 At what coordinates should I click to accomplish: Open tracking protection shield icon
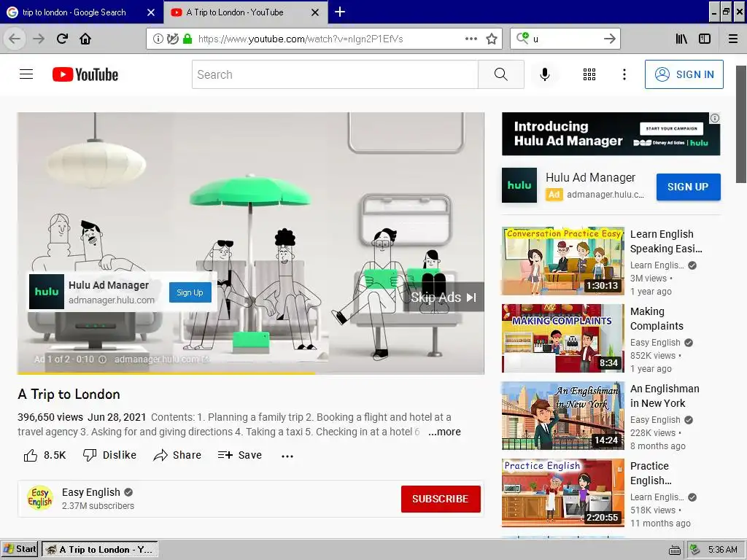click(x=172, y=39)
